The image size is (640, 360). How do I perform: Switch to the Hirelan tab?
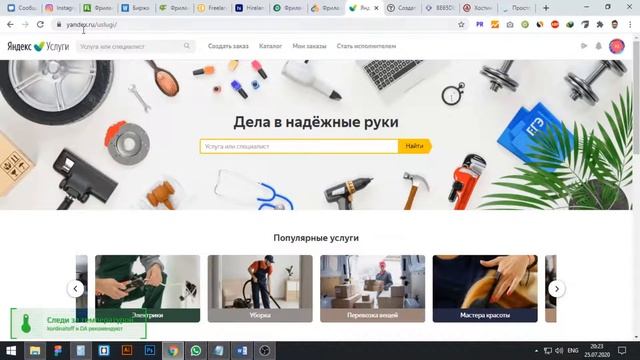click(250, 8)
